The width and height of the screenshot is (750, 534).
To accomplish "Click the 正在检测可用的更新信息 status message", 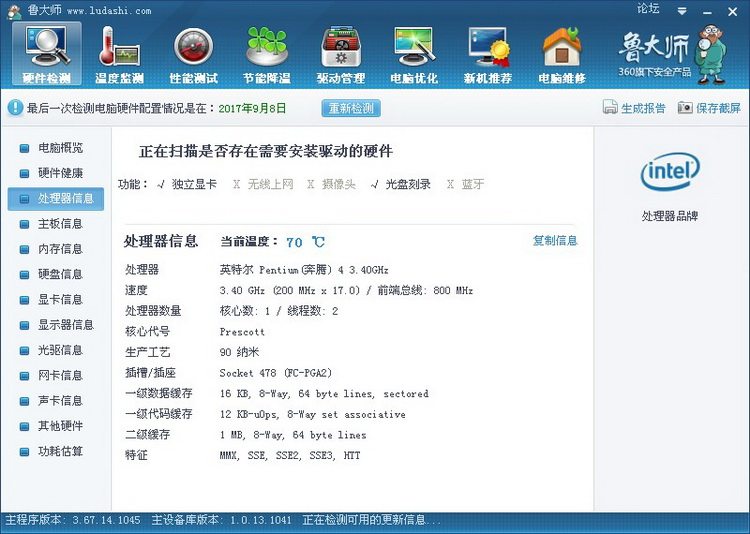I will (371, 520).
